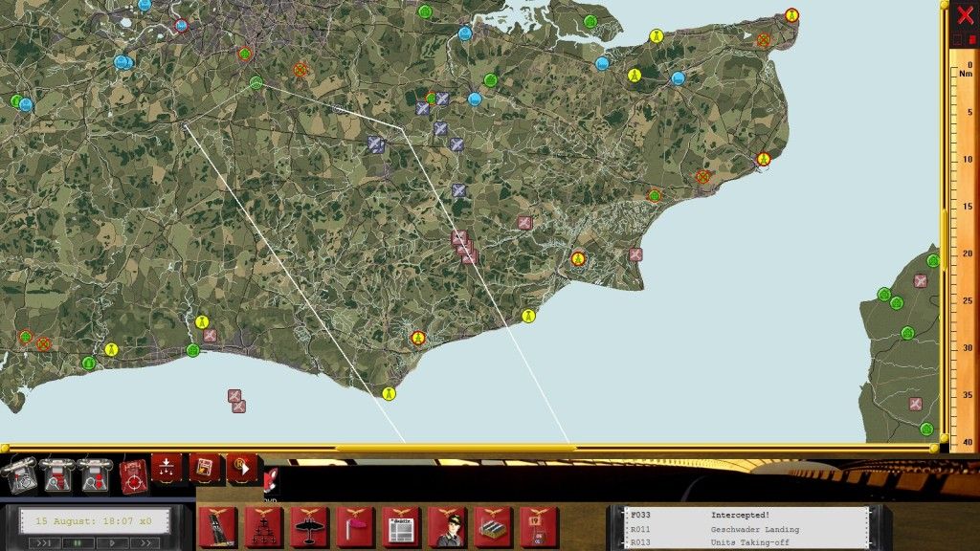This screenshot has width=980, height=551.
Task: Open the hangar building panel
Action: point(493,528)
